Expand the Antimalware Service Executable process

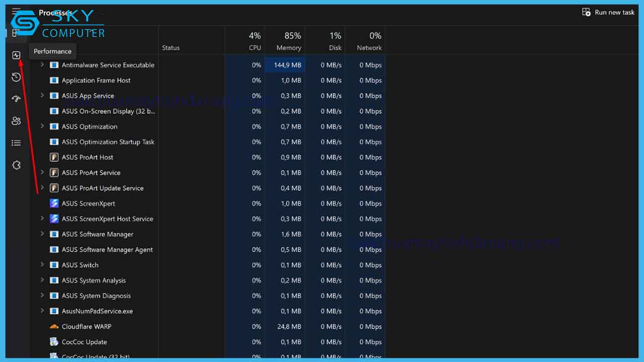pos(42,65)
